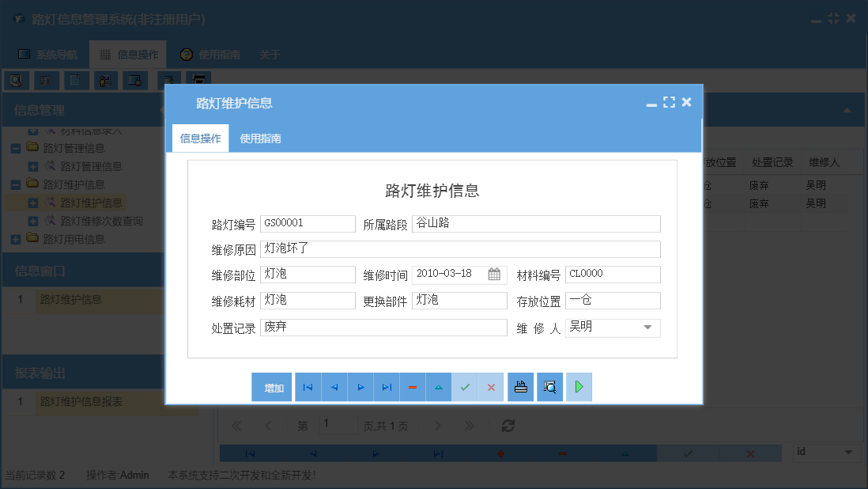
Task: Jump to first record with the navigation icon
Action: pyautogui.click(x=308, y=387)
